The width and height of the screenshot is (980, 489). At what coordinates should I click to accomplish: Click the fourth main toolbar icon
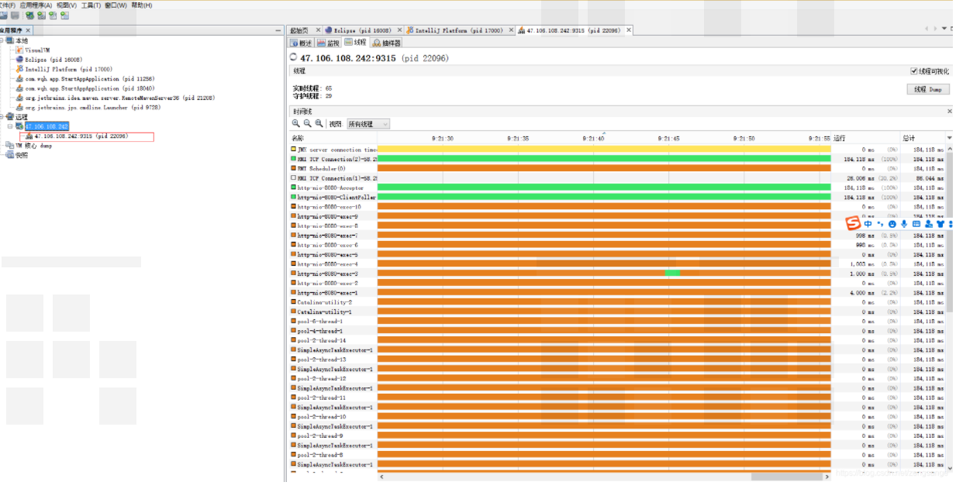(x=41, y=15)
